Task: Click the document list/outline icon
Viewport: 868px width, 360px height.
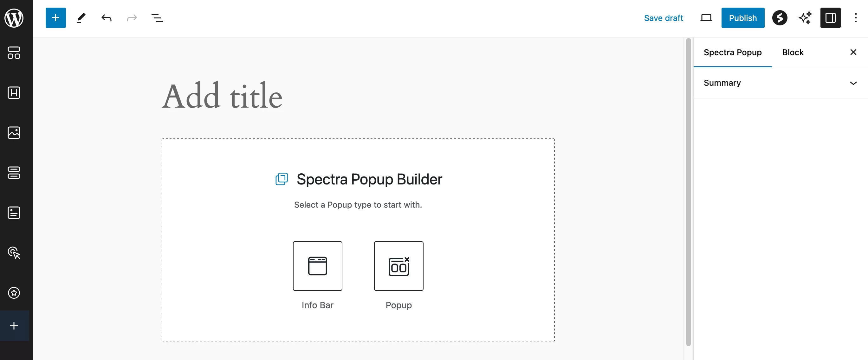Action: 157,17
